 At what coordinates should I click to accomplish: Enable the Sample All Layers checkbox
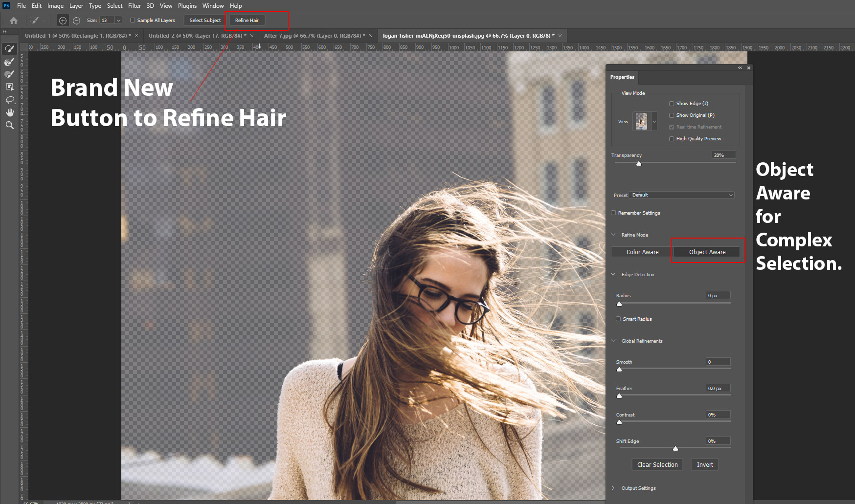133,21
